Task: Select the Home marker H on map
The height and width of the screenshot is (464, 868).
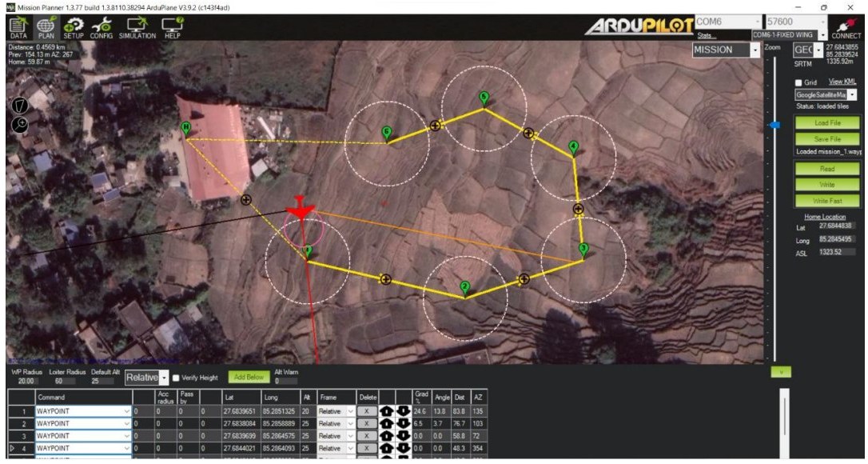Action: [186, 129]
